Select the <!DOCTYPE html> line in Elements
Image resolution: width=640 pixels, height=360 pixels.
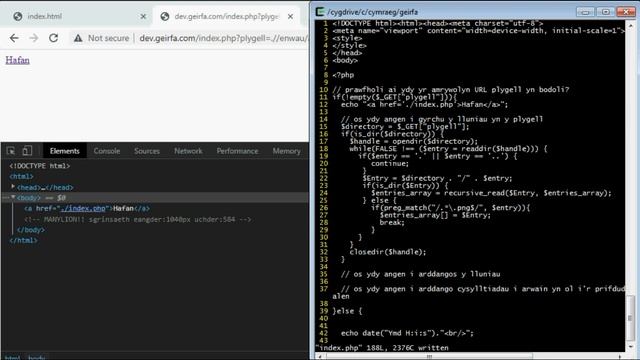pyautogui.click(x=40, y=166)
